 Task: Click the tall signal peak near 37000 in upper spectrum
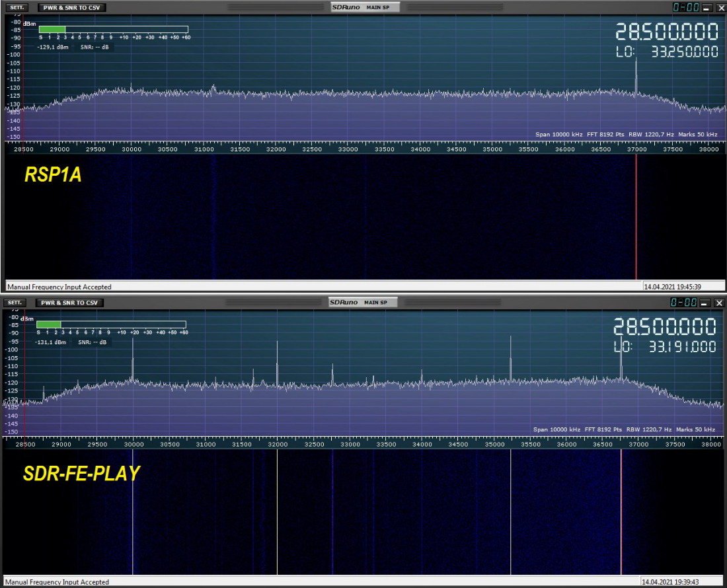point(636,74)
